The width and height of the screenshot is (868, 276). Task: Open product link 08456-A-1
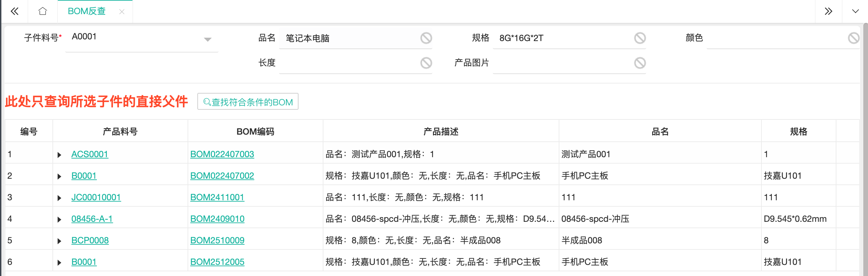(x=92, y=219)
